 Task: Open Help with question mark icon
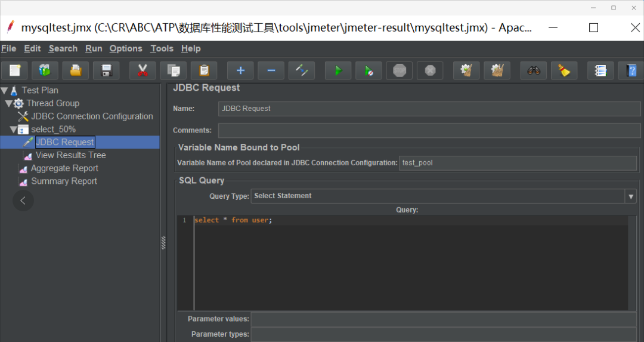[x=631, y=70]
